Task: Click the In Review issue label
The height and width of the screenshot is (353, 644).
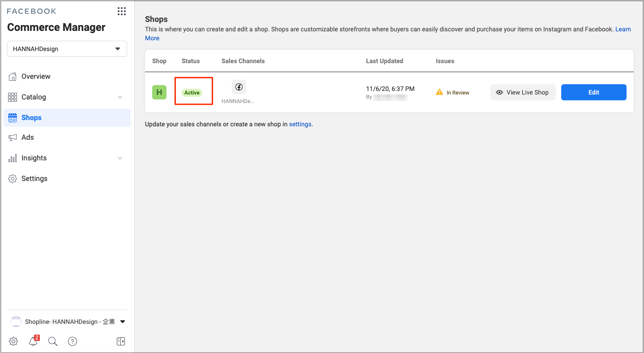Action: pyautogui.click(x=458, y=93)
